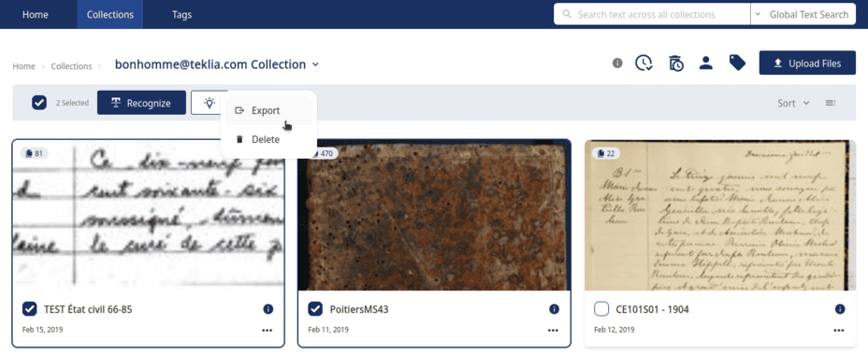Image resolution: width=868 pixels, height=354 pixels.
Task: Open the deleted items trash-clock icon
Action: (675, 64)
